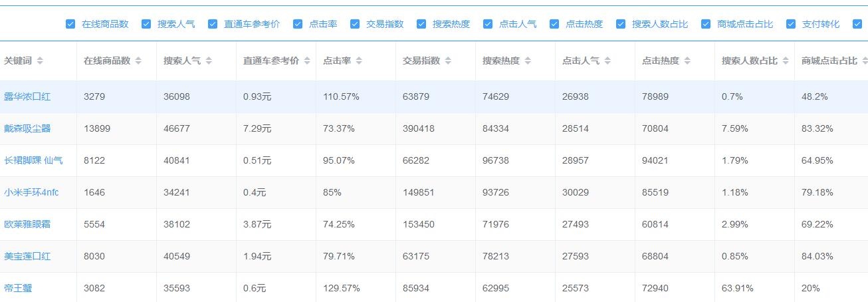Open keyword link 帝王蟹
This screenshot has width=868, height=302.
coord(18,288)
